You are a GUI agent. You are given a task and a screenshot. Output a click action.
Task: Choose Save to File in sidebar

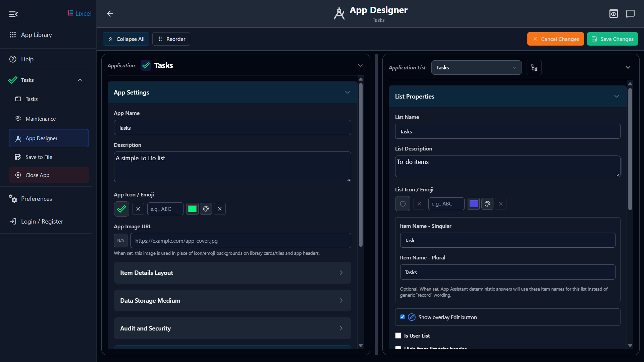pyautogui.click(x=49, y=157)
